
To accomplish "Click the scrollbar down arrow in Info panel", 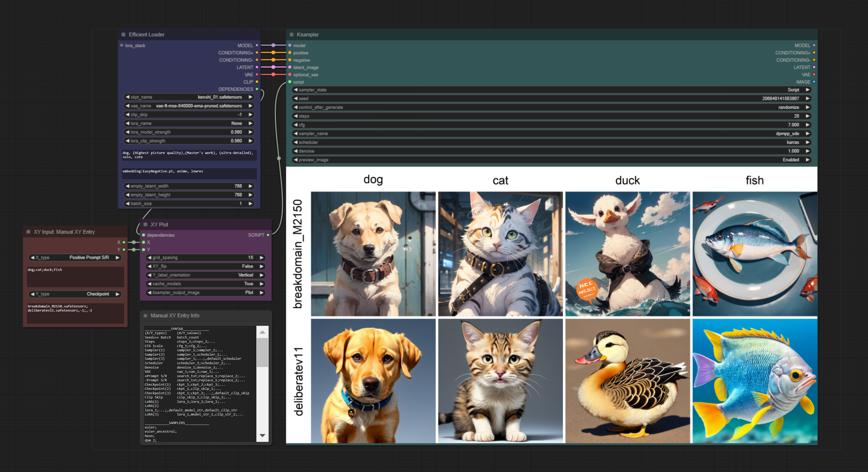I will (262, 436).
